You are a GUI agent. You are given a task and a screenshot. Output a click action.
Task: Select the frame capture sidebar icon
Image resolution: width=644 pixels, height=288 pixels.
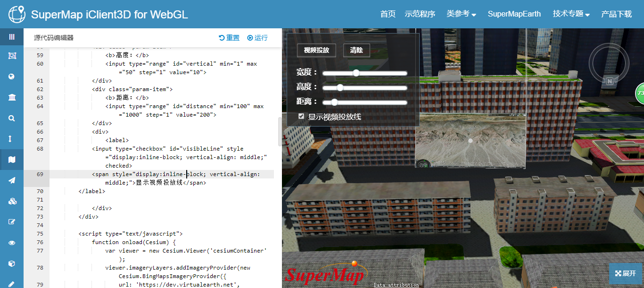[x=12, y=56]
